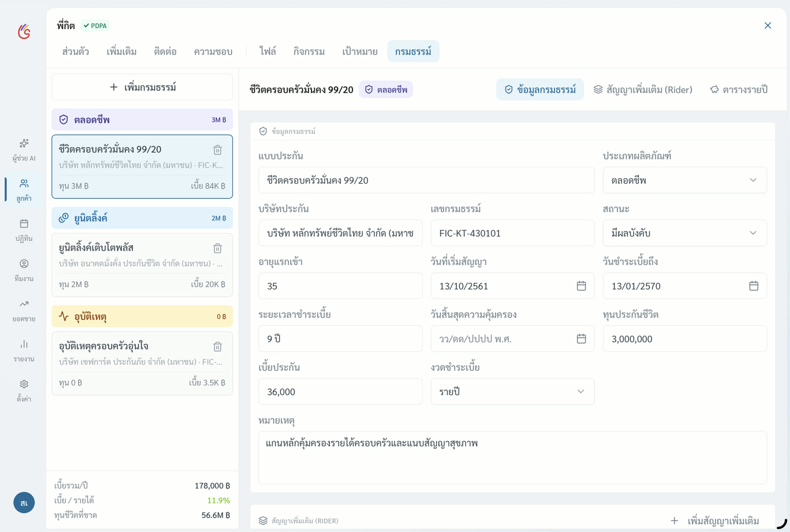Viewport: 790px width, 532px height.
Task: Delete the ยูนิตลิ้งค์เติบโตพลัส policy with trash icon
Action: click(x=217, y=248)
